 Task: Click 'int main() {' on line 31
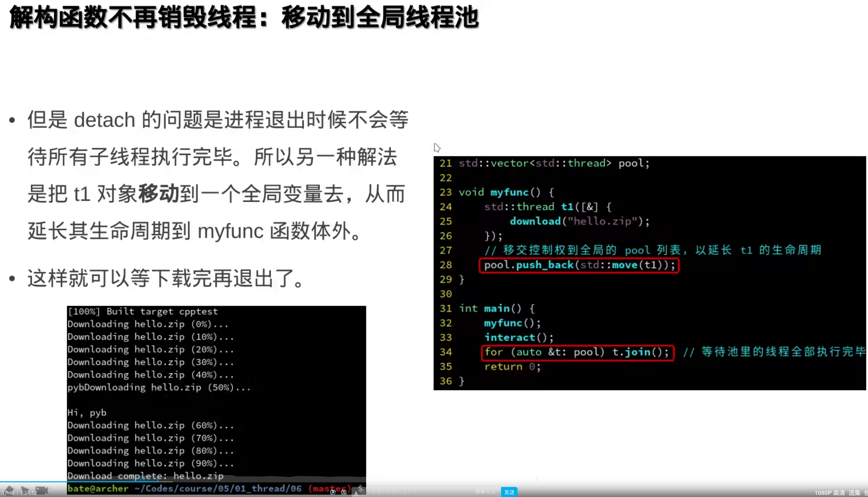click(497, 309)
